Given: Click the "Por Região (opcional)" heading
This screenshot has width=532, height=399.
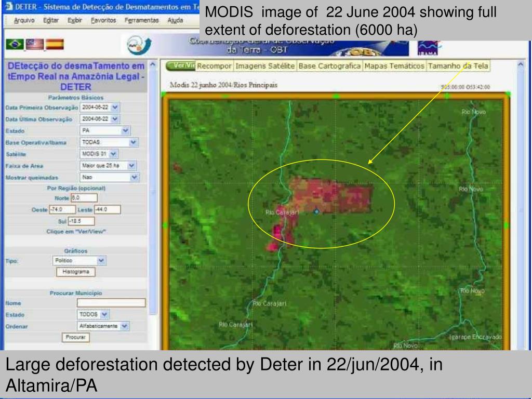Looking at the screenshot, I should click(76, 188).
